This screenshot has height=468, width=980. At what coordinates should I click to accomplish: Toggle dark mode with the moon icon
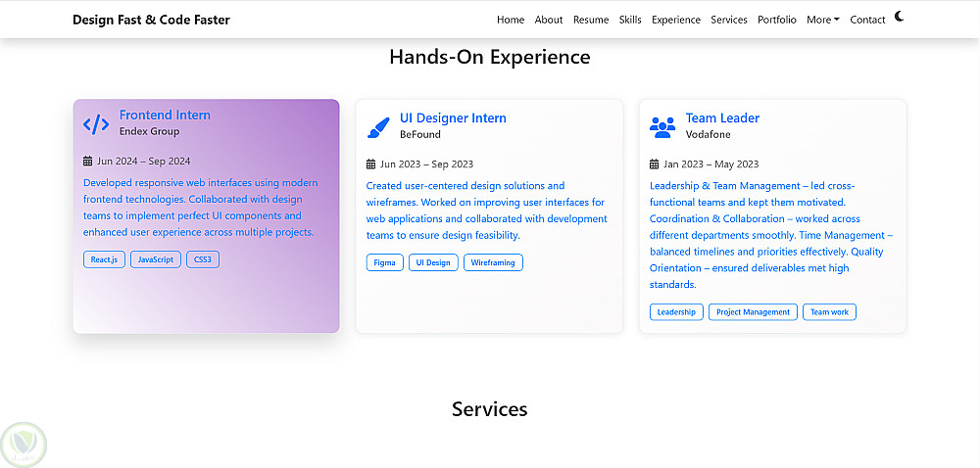point(899,17)
